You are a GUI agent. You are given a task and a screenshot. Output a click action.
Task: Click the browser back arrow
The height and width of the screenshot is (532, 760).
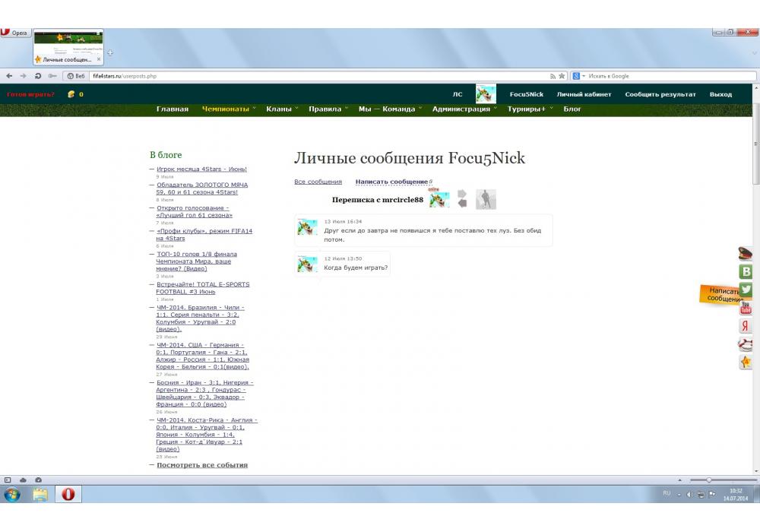pyautogui.click(x=8, y=76)
